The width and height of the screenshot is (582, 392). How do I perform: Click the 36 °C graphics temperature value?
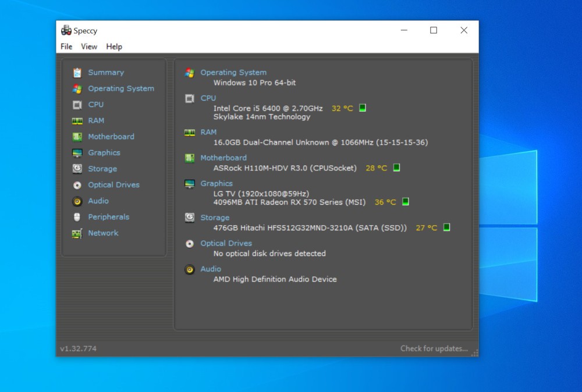click(385, 202)
